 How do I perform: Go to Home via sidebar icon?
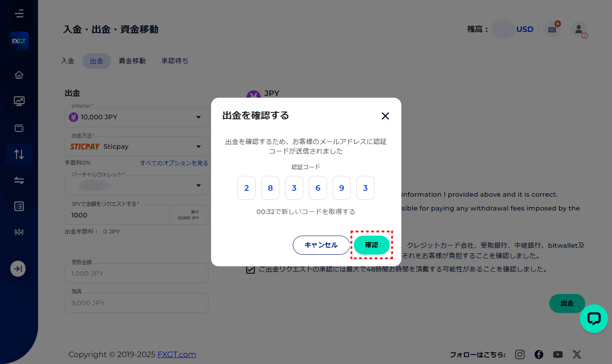pyautogui.click(x=19, y=75)
